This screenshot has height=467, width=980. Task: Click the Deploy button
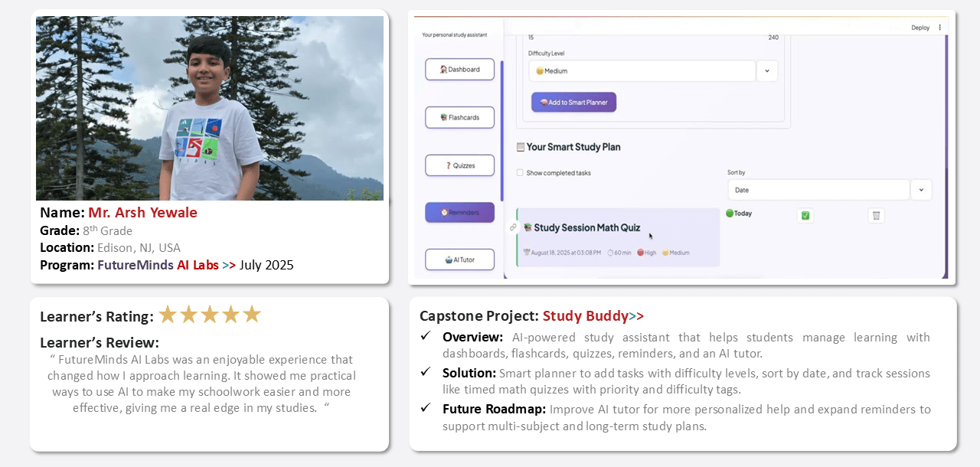point(920,28)
